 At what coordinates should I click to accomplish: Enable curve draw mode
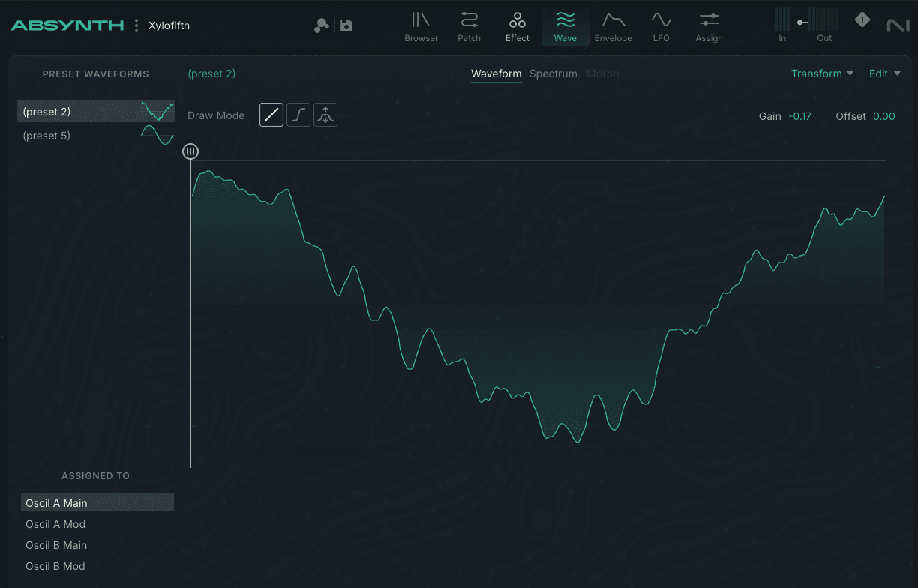(x=298, y=115)
